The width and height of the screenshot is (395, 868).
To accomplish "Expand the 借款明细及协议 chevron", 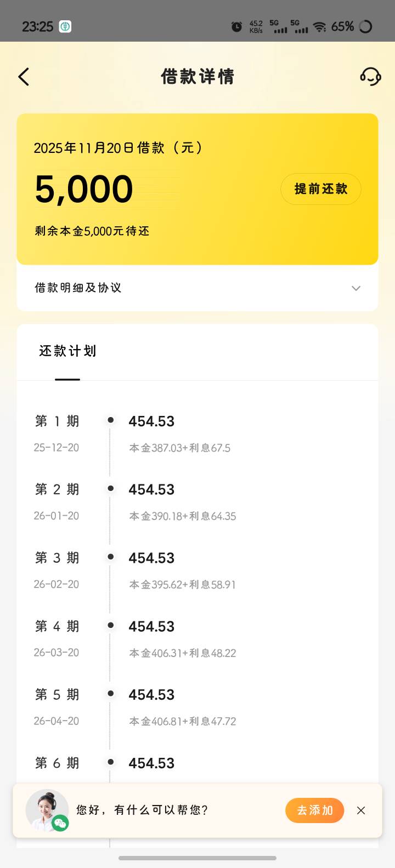I will click(x=356, y=288).
